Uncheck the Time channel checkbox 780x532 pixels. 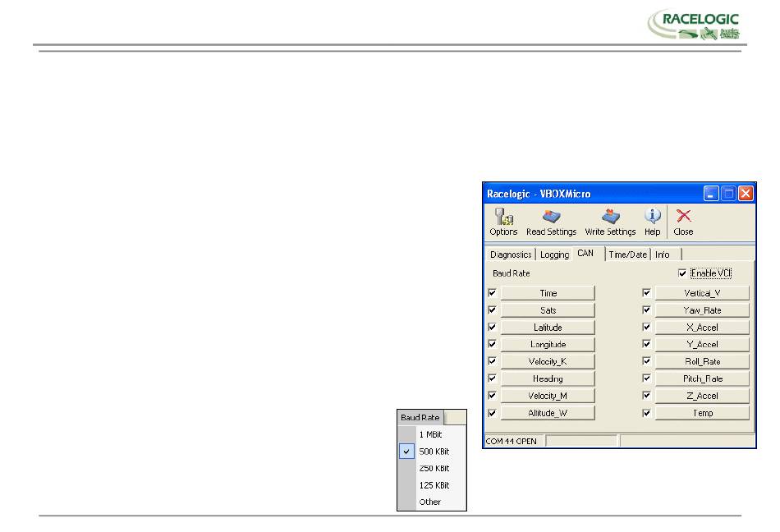(x=492, y=293)
